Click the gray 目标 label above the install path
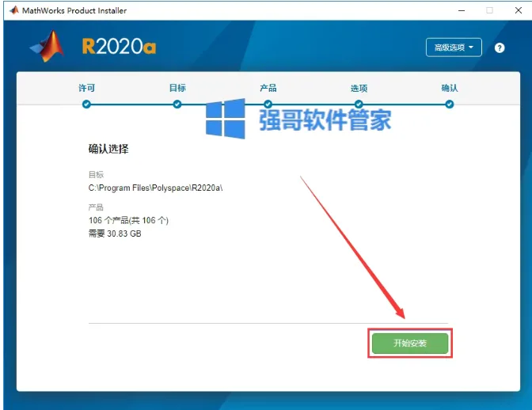Image resolution: width=532 pixels, height=410 pixels. [x=96, y=175]
